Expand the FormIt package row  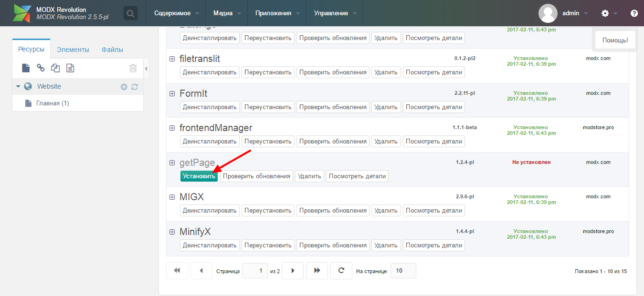[172, 93]
